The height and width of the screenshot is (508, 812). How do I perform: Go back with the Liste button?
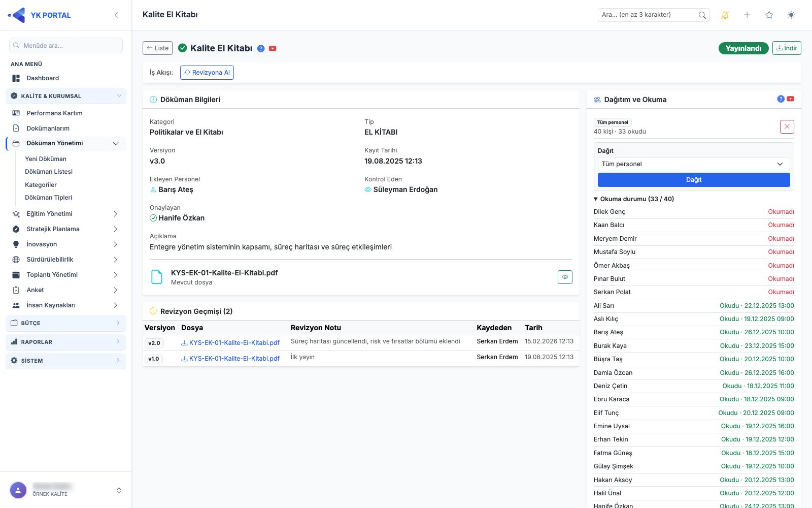pos(157,48)
